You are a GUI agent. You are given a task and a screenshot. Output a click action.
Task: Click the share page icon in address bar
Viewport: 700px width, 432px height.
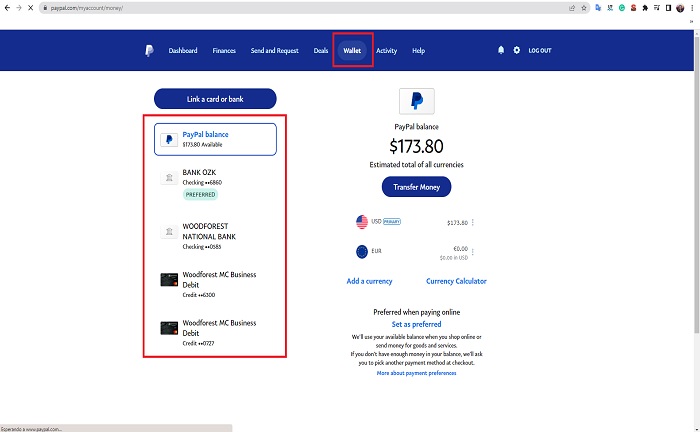pos(572,8)
